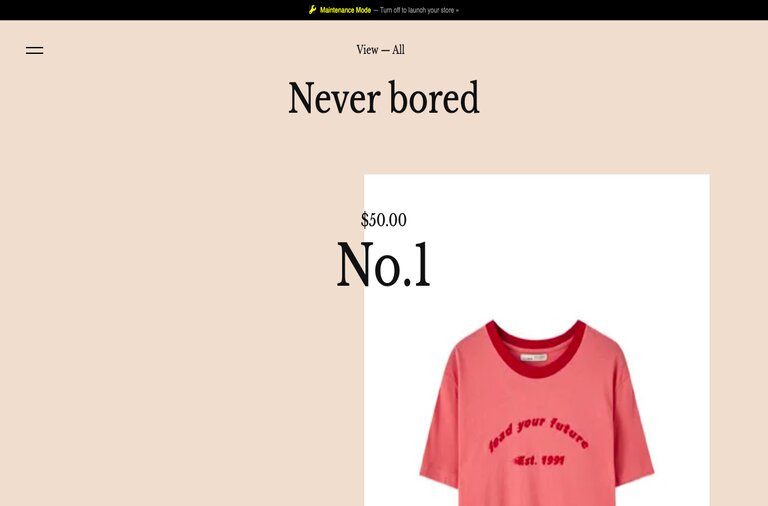Select the yellow Maintenance Mode label
Image resolution: width=768 pixels, height=506 pixels.
345,10
